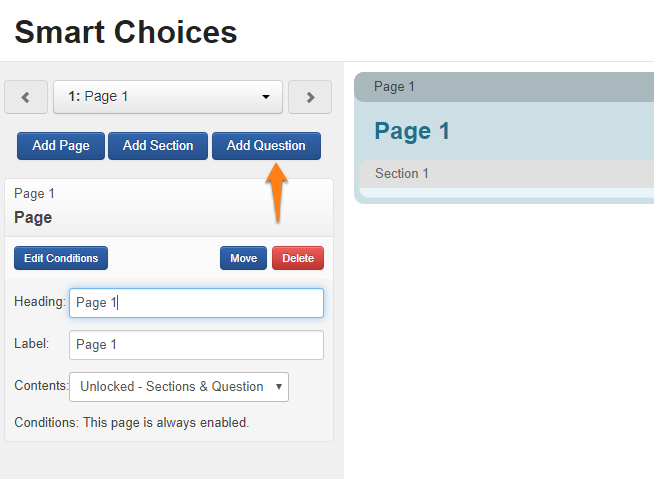Image resolution: width=654 pixels, height=479 pixels.
Task: Open Edit Conditions for the page
Action: [61, 258]
